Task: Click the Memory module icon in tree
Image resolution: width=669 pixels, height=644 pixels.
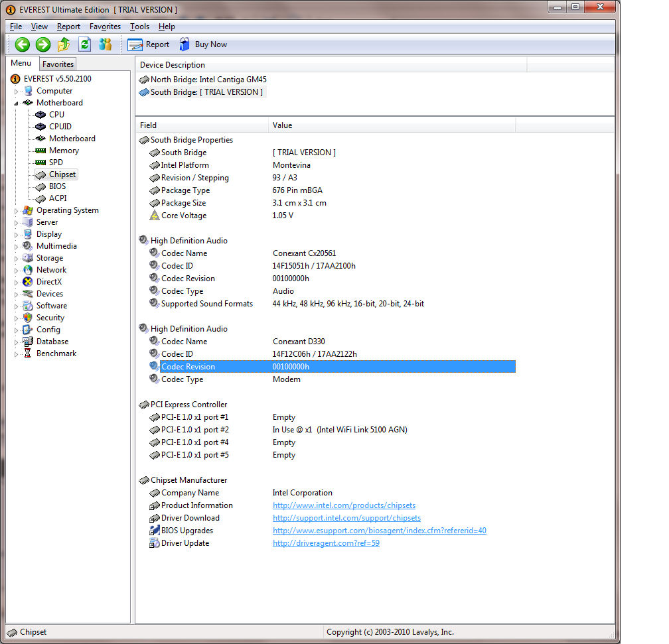Action: [x=40, y=151]
